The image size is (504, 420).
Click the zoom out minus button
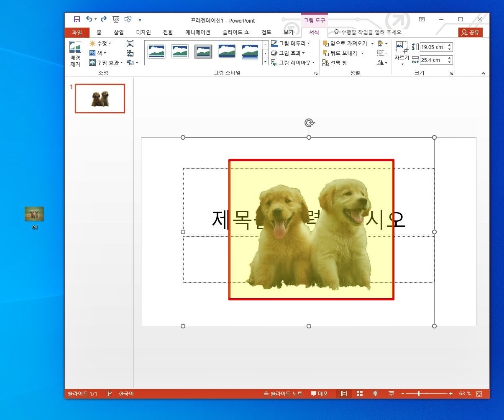[403, 394]
